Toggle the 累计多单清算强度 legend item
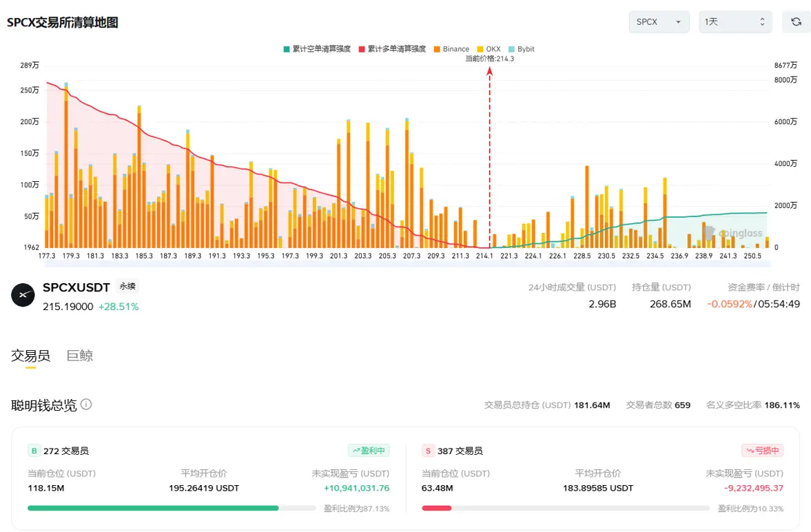The width and height of the screenshot is (811, 532). coord(392,49)
